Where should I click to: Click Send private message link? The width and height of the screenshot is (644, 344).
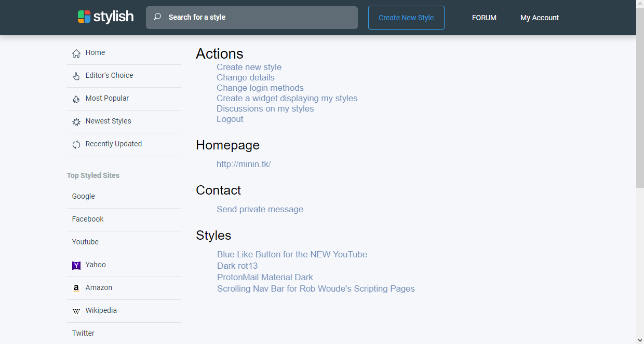pyautogui.click(x=260, y=209)
